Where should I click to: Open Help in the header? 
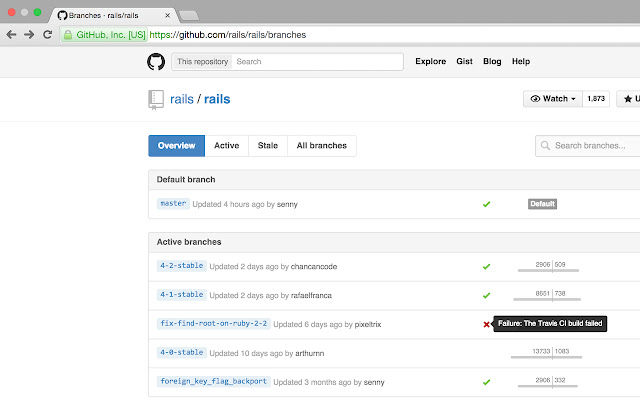tap(521, 61)
